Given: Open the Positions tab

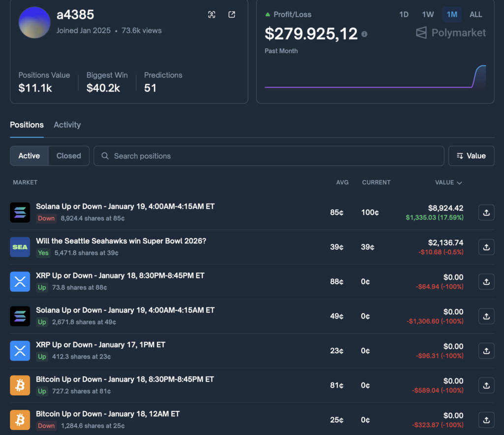Looking at the screenshot, I should coord(27,125).
